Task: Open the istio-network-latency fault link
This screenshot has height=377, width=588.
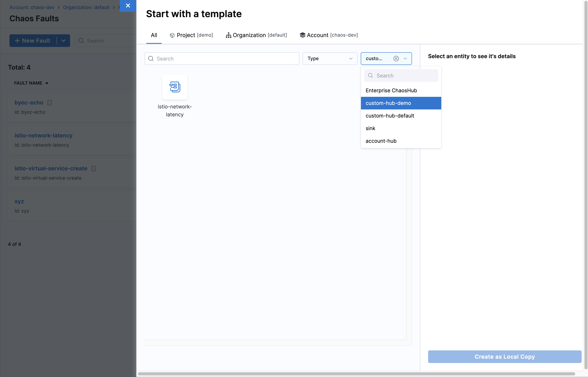Action: [43, 135]
